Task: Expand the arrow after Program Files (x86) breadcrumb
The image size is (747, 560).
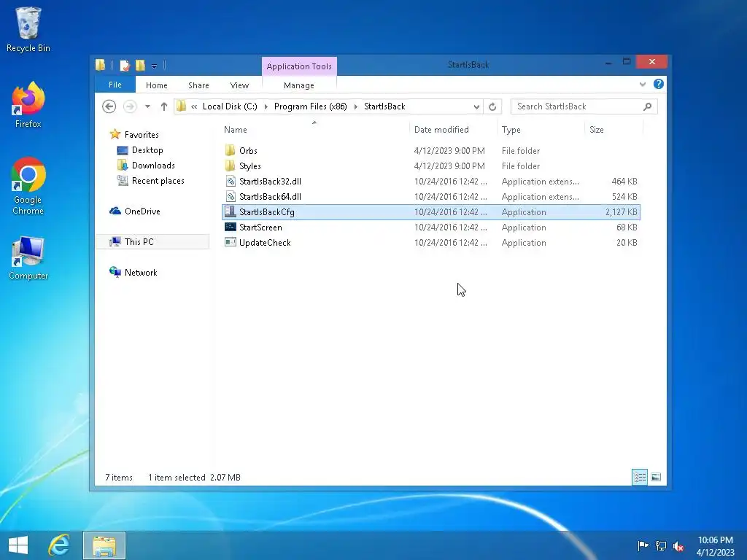Action: [355, 106]
